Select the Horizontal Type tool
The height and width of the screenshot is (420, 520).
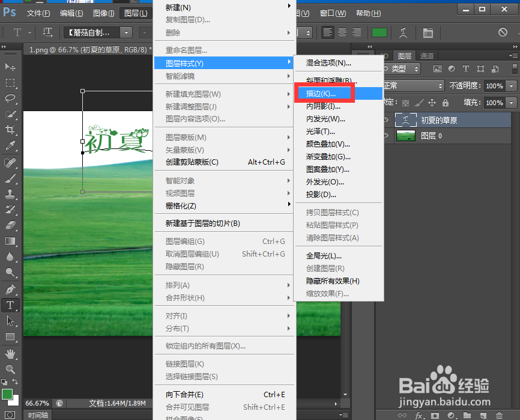pyautogui.click(x=11, y=305)
